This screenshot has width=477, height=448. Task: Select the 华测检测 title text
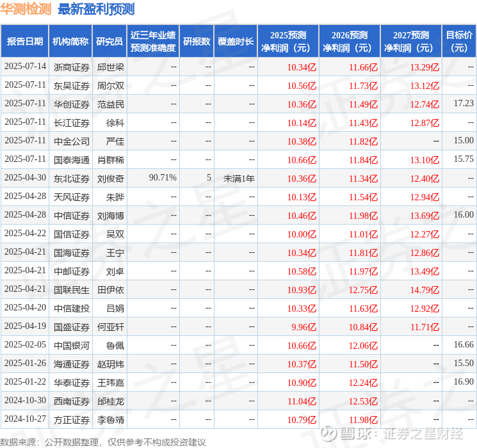pyautogui.click(x=26, y=9)
